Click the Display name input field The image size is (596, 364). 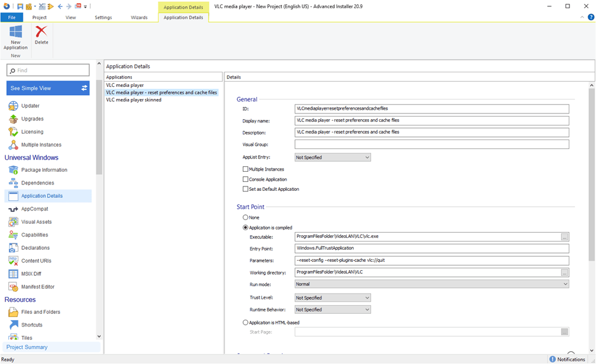[432, 120]
